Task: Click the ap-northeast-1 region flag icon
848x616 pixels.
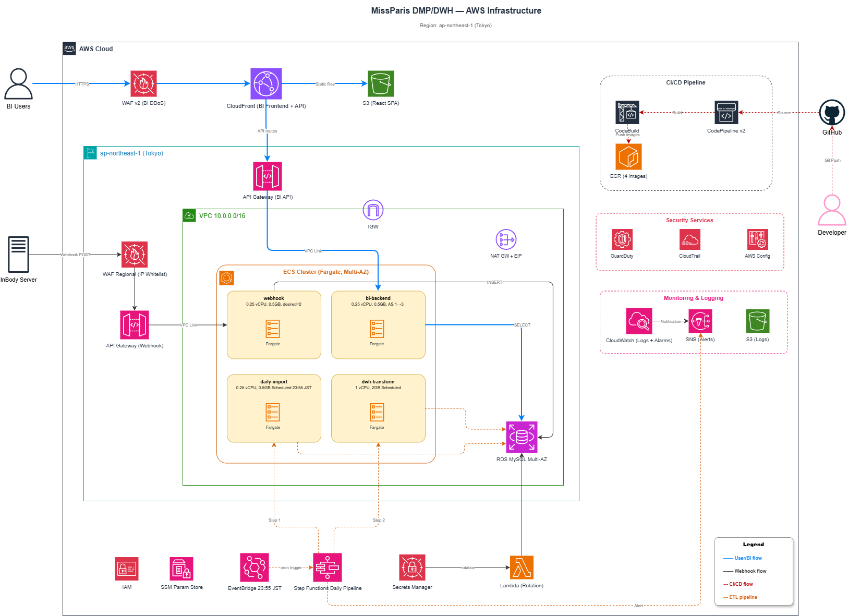Action: coord(90,153)
